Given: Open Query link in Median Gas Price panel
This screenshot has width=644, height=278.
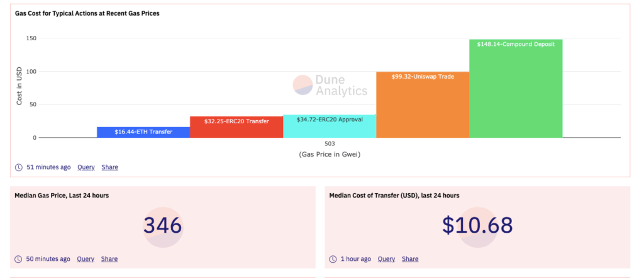Looking at the screenshot, I should [86, 259].
